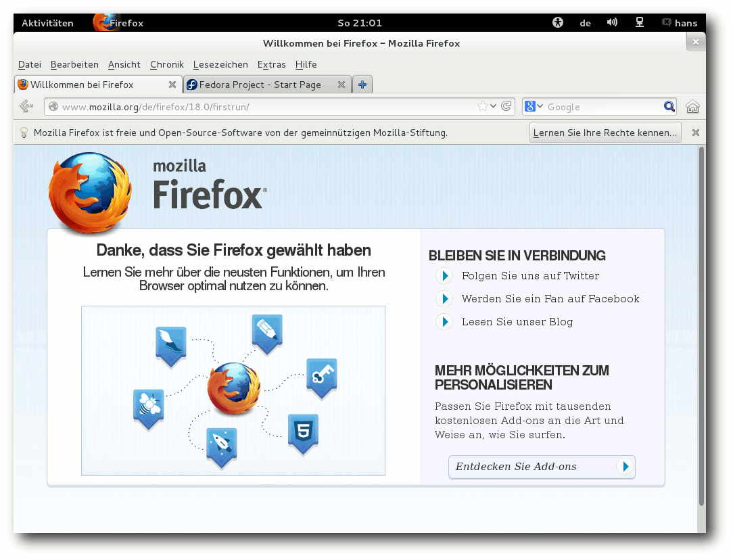733x560 pixels.
Task: Click arrow on Entdecken Sie Add-ons button
Action: 625,466
